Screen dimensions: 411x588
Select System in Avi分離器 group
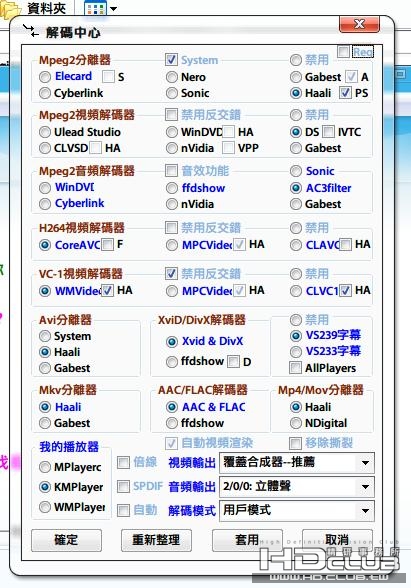tap(45, 336)
